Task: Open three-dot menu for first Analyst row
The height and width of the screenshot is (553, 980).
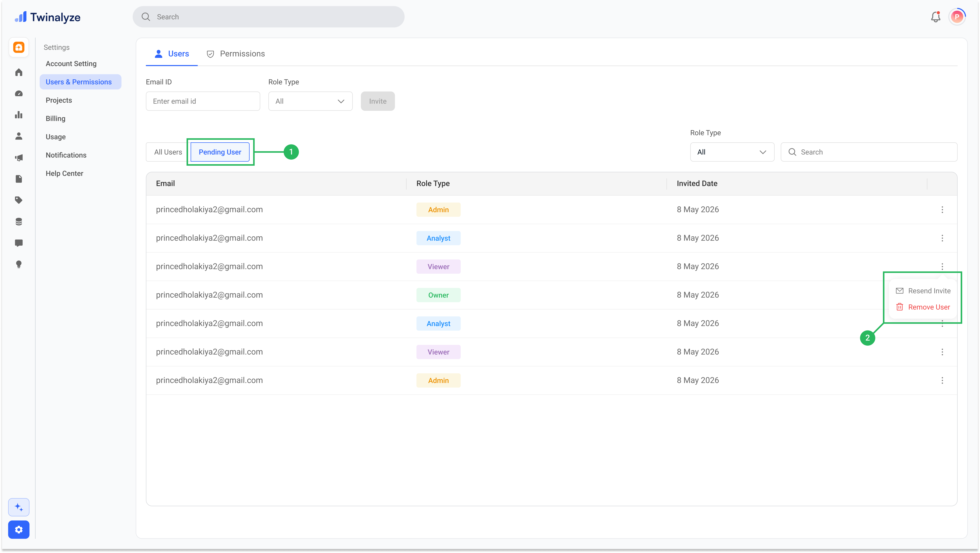Action: click(x=942, y=238)
